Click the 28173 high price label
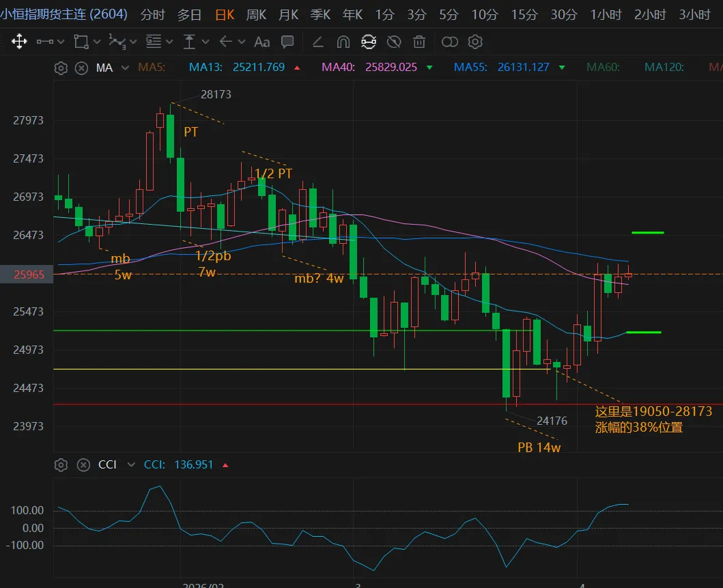This screenshot has height=588, width=723. point(216,94)
